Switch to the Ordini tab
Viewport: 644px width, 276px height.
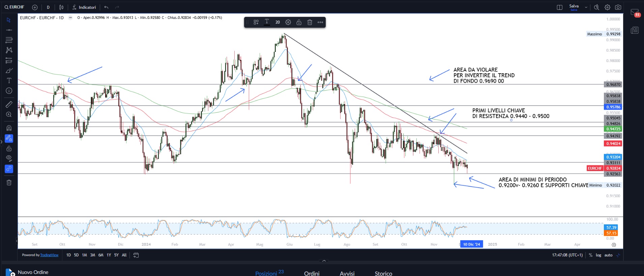click(x=312, y=273)
